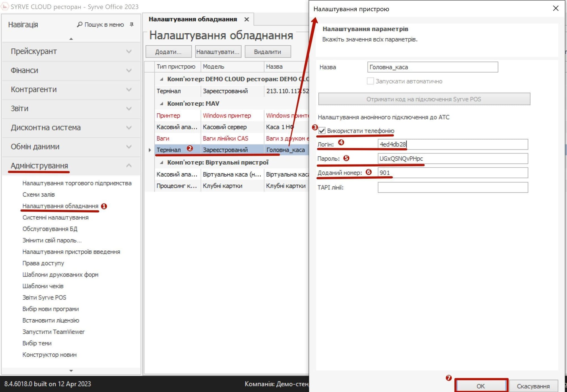This screenshot has height=392, width=567.
Task: Open Налаштування пристроїв введення
Action: pyautogui.click(x=71, y=252)
